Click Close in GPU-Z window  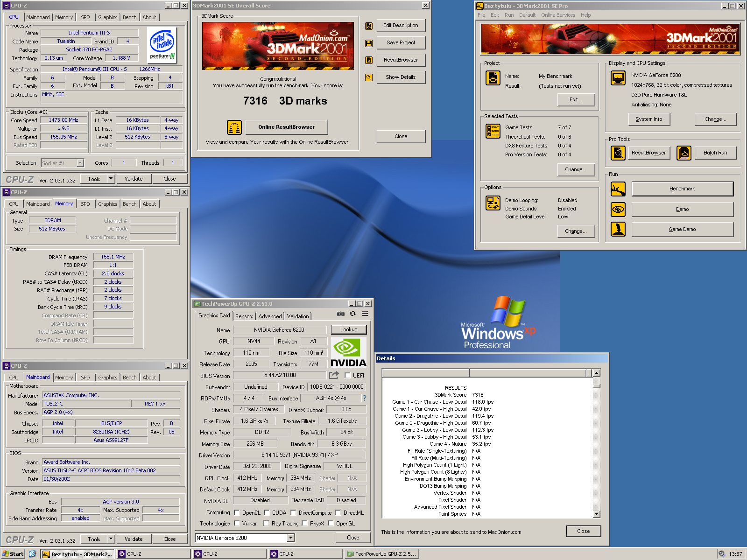tap(353, 538)
